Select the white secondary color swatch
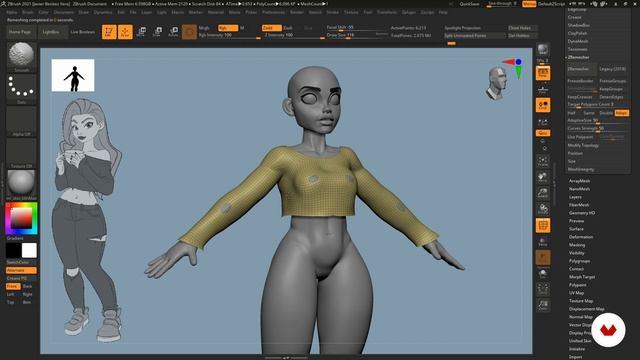640x360 pixels. pos(29,251)
